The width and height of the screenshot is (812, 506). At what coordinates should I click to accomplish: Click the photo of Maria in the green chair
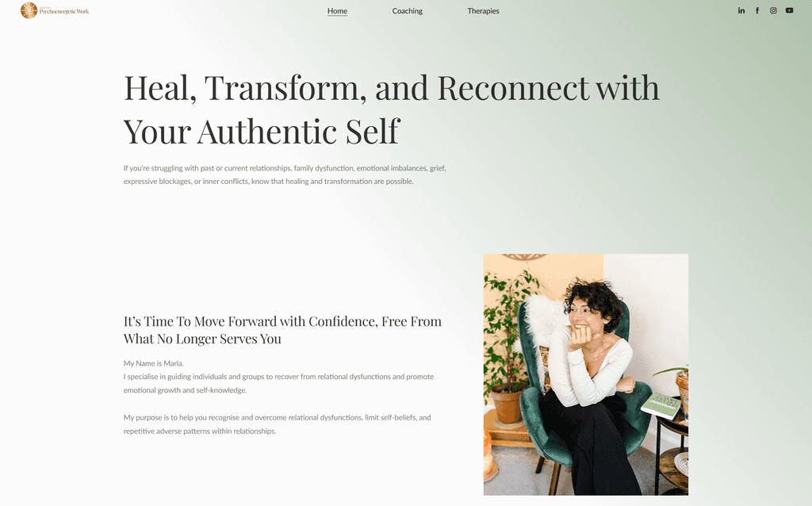coord(586,374)
